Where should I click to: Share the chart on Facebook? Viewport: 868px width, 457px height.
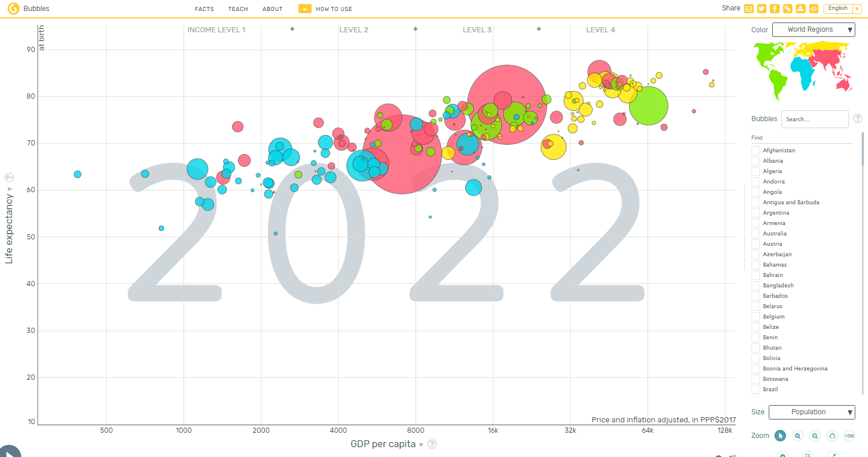click(x=774, y=8)
